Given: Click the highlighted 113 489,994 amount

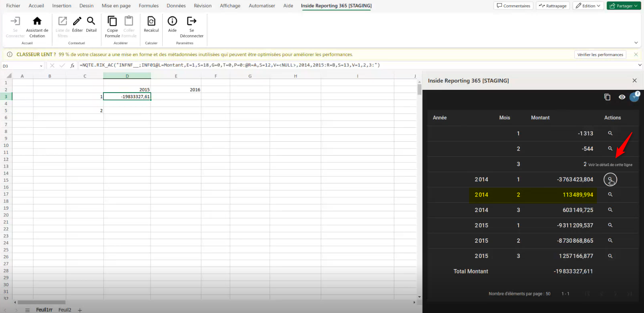Looking at the screenshot, I should (578, 195).
